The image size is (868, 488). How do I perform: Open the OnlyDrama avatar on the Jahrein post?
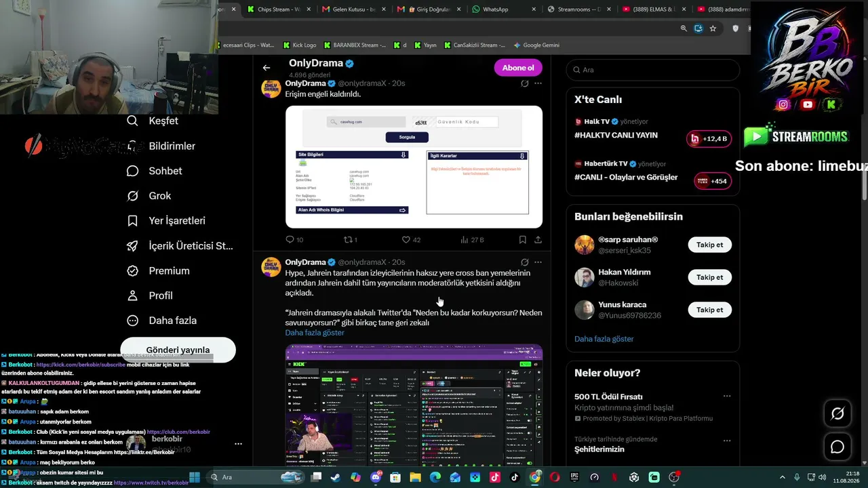[x=271, y=267]
